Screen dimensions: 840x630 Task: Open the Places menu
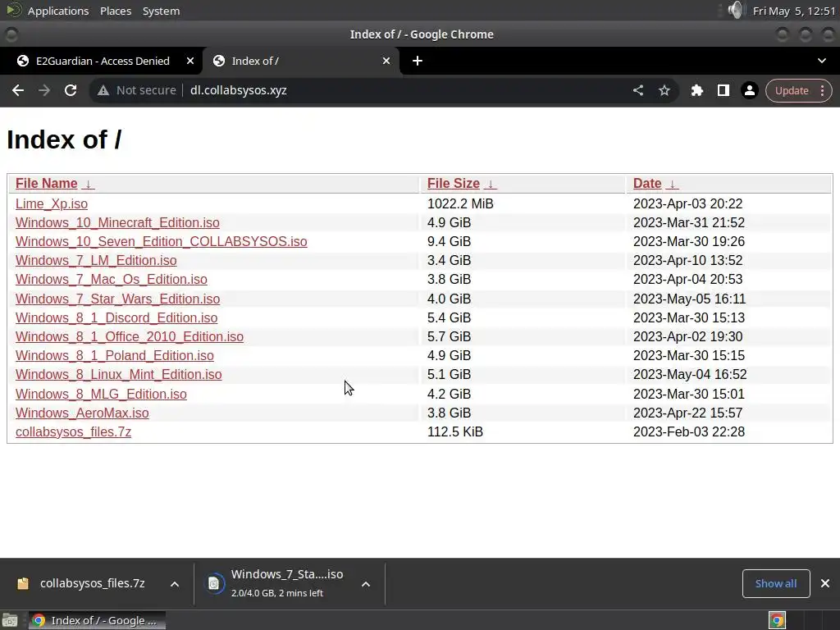click(x=116, y=11)
